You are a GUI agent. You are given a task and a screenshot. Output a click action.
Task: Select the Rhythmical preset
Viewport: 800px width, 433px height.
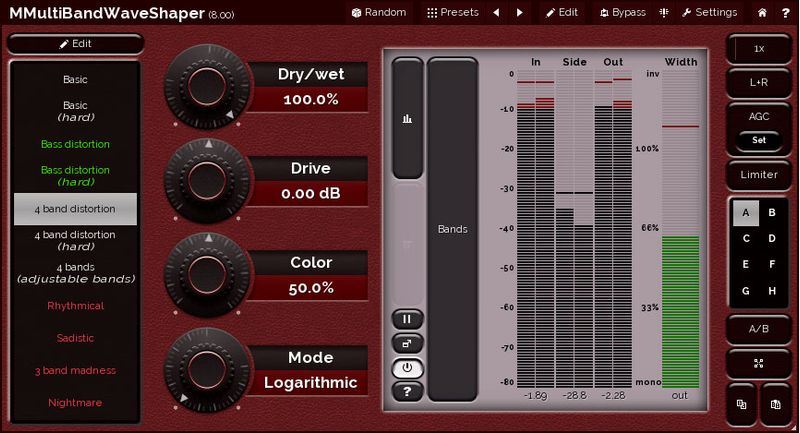[76, 306]
